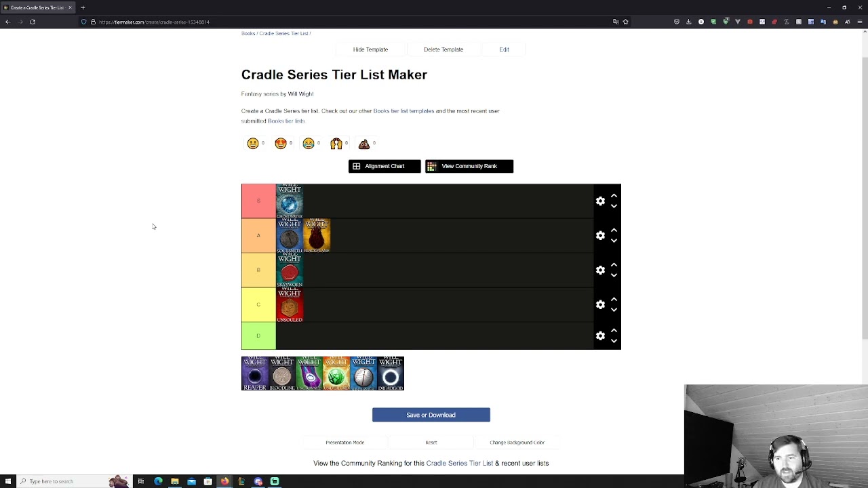
Task: Move B tier row up with arrow
Action: pos(614,265)
